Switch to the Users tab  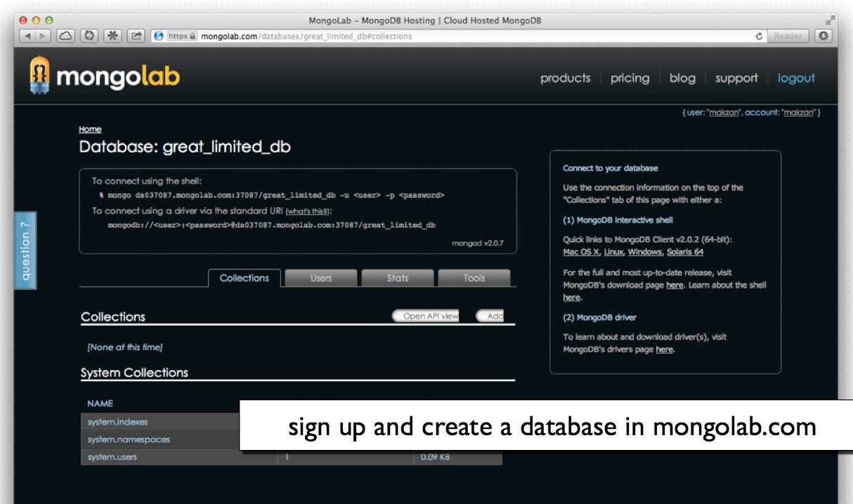(321, 278)
